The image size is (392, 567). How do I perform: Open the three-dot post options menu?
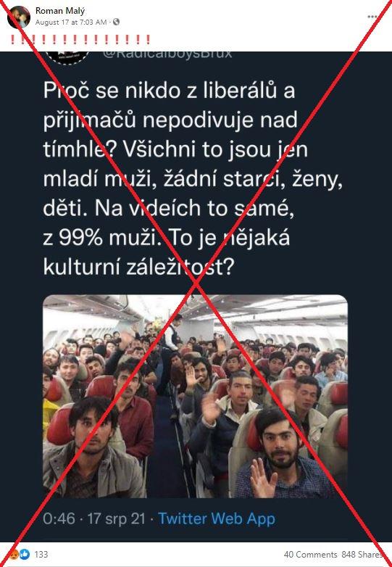(x=372, y=17)
